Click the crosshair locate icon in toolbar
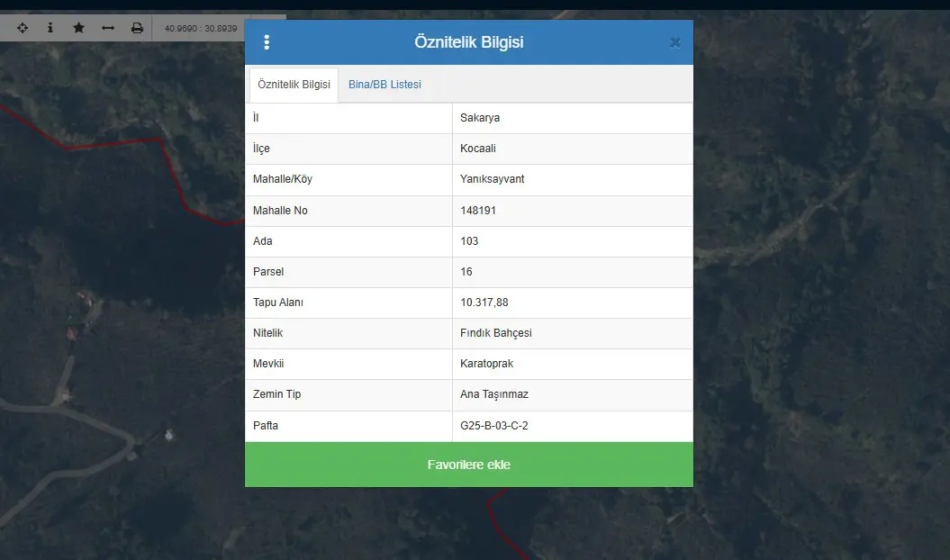 point(23,28)
